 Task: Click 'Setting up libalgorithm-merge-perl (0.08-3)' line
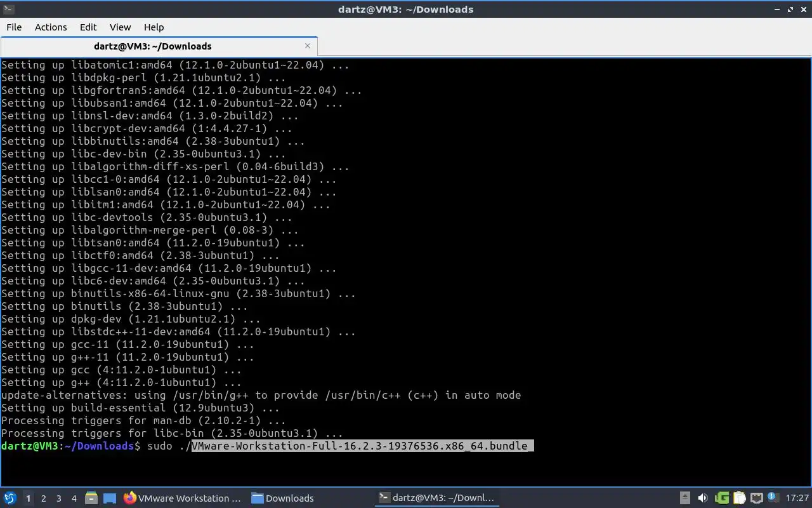pos(150,230)
